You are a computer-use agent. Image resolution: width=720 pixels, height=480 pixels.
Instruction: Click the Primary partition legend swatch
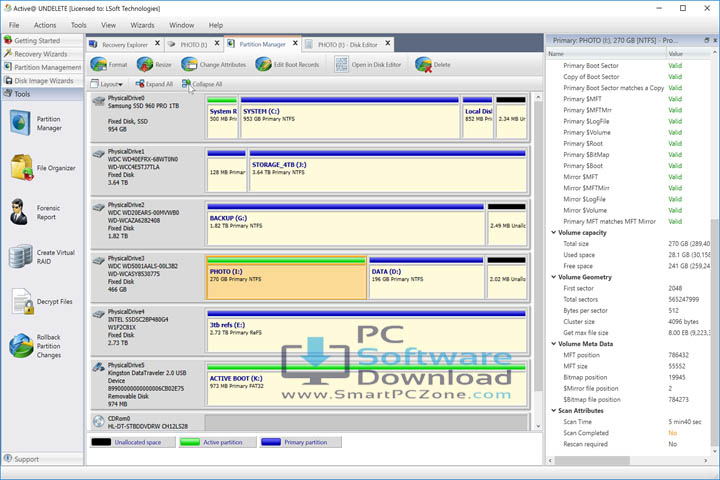tap(270, 442)
